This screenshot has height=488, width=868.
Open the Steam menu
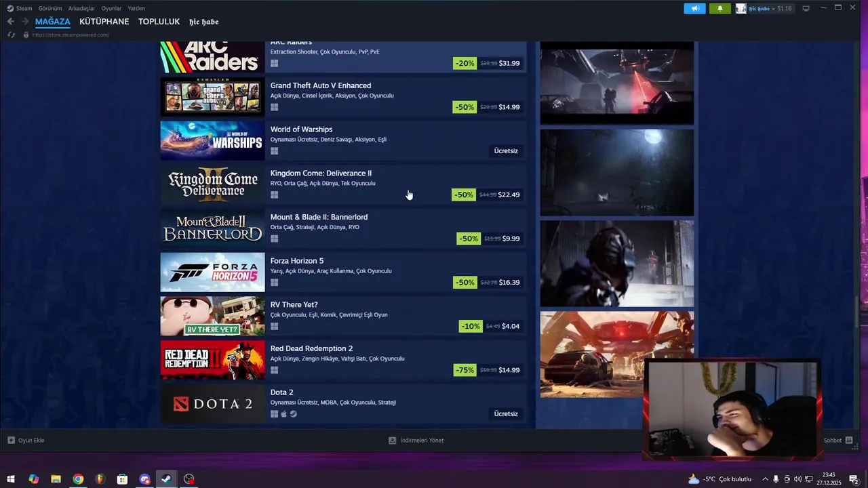point(24,8)
